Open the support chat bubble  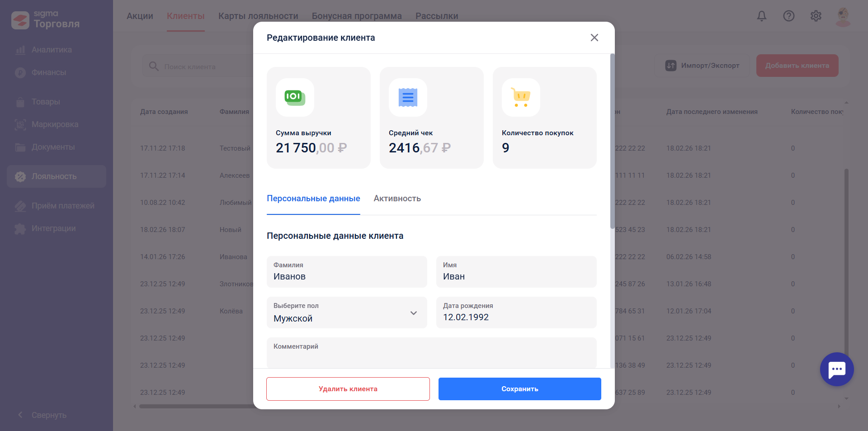(x=837, y=369)
